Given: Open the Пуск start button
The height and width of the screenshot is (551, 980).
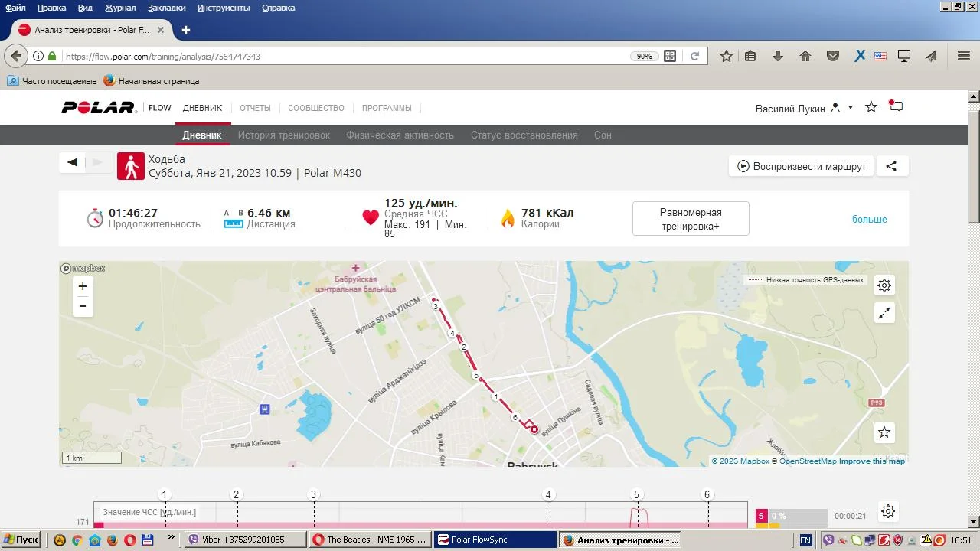Looking at the screenshot, I should 21,540.
